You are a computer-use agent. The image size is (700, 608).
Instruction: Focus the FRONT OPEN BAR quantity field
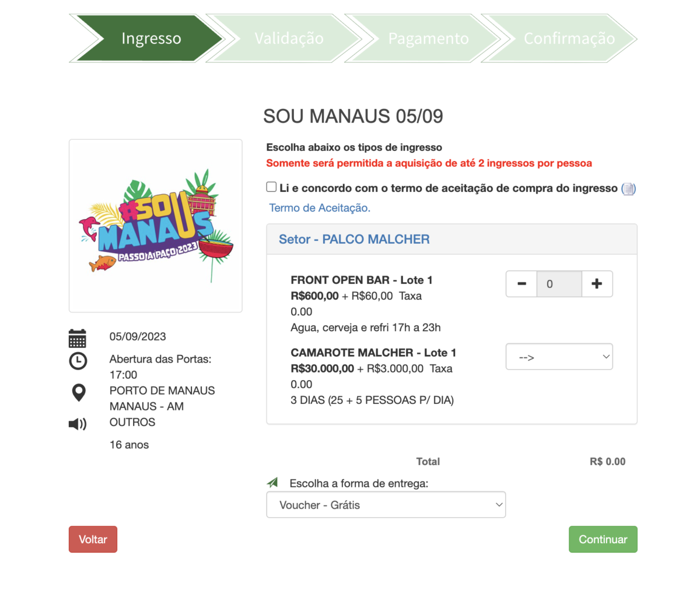pyautogui.click(x=559, y=284)
